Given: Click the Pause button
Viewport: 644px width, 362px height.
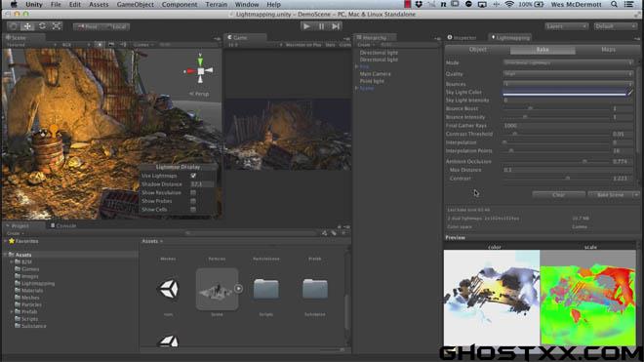Looking at the screenshot, I should tap(321, 26).
